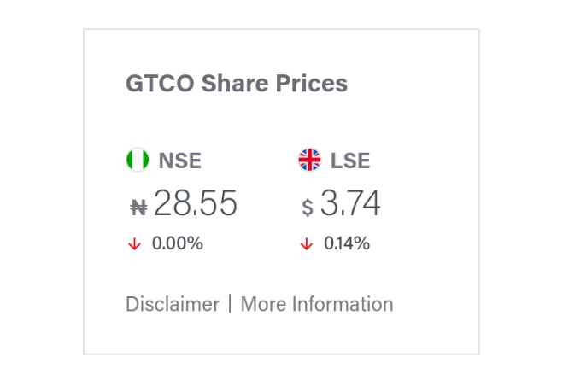Click the separator bar between footer links
The image size is (563, 392).
tap(230, 304)
